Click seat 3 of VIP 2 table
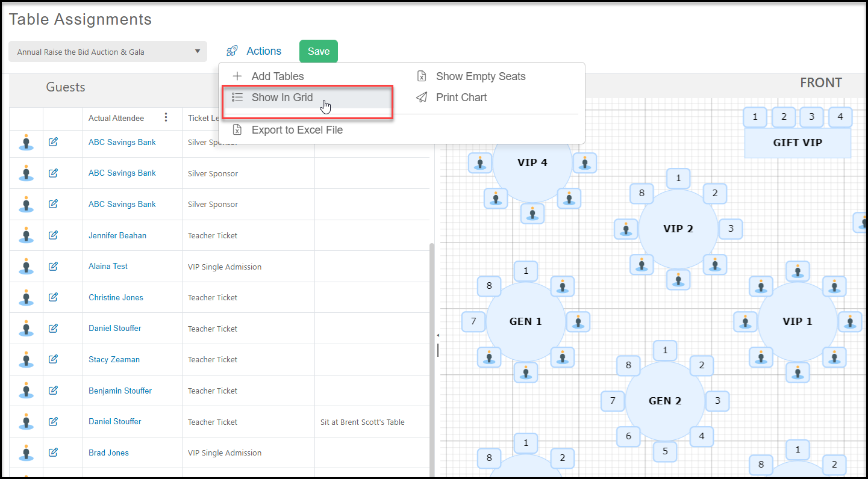 pos(731,229)
